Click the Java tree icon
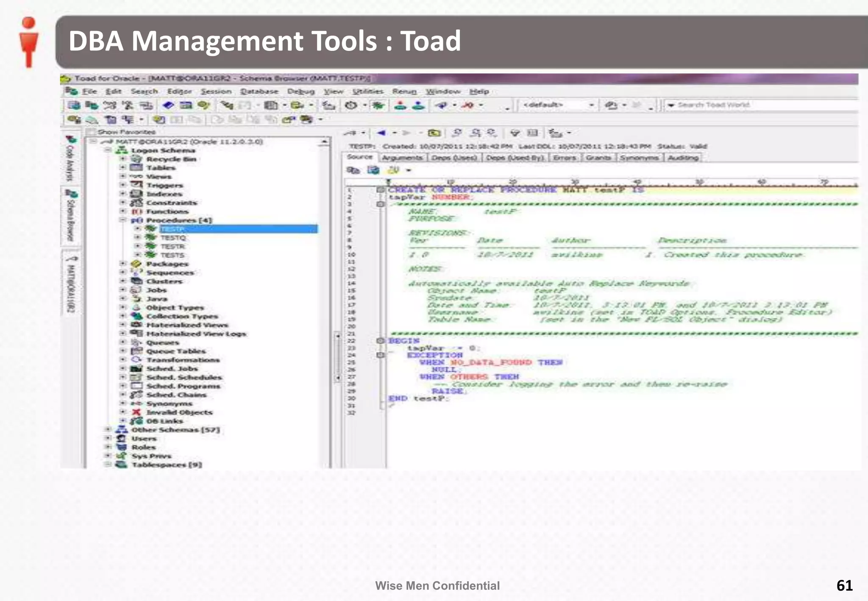Viewport: 868px width, 601px height. tap(136, 298)
